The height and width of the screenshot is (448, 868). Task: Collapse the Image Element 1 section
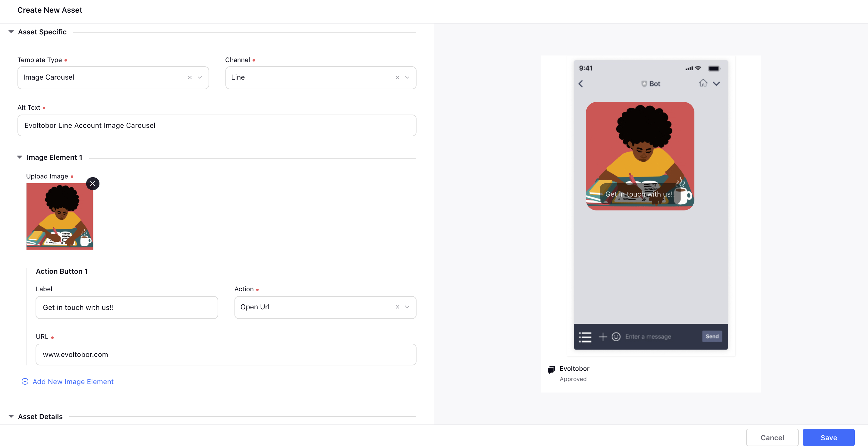(x=19, y=157)
